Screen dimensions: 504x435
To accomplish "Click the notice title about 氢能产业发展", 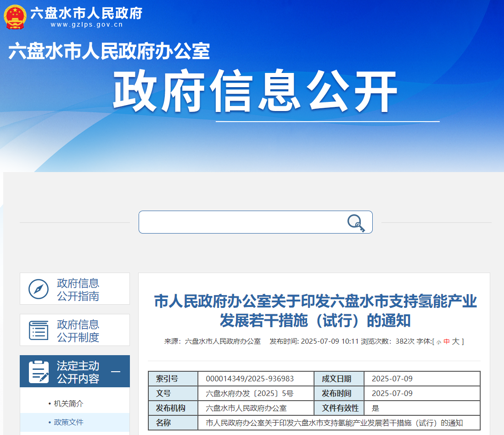I will click(316, 310).
